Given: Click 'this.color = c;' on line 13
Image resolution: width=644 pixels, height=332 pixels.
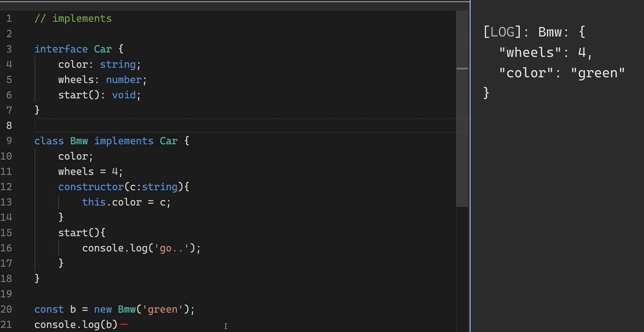Looking at the screenshot, I should (x=127, y=202).
